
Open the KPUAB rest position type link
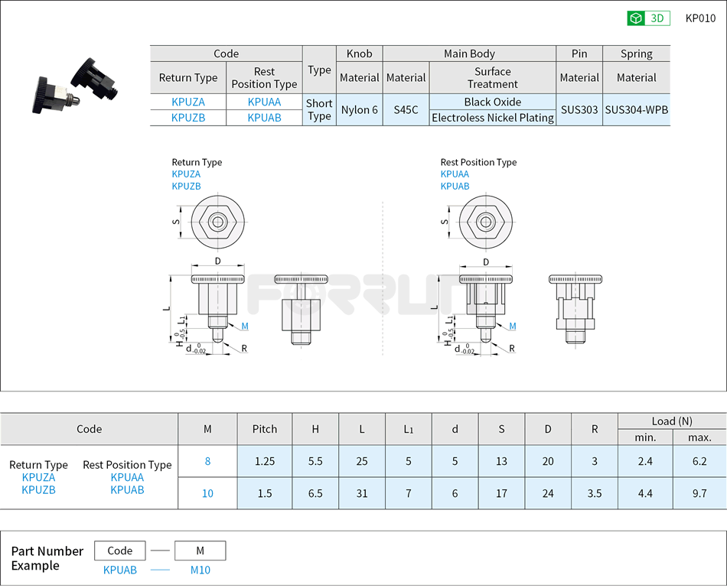(264, 118)
